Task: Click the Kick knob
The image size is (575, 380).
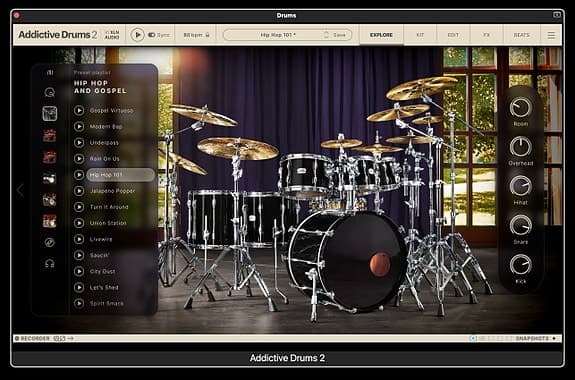Action: tap(520, 264)
